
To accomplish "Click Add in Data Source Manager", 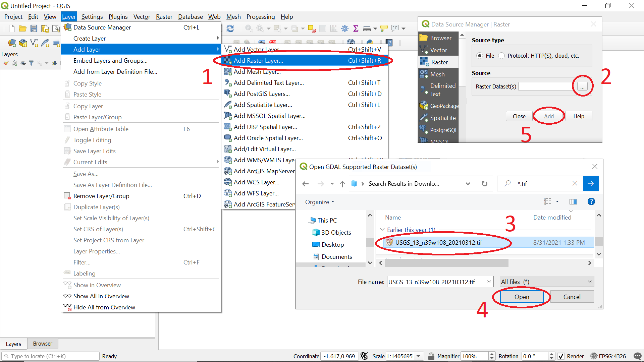I will pyautogui.click(x=549, y=116).
